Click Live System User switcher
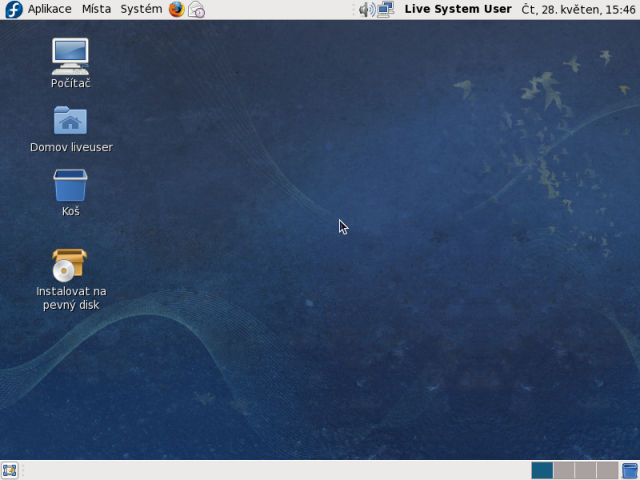The height and width of the screenshot is (480, 640). (458, 9)
